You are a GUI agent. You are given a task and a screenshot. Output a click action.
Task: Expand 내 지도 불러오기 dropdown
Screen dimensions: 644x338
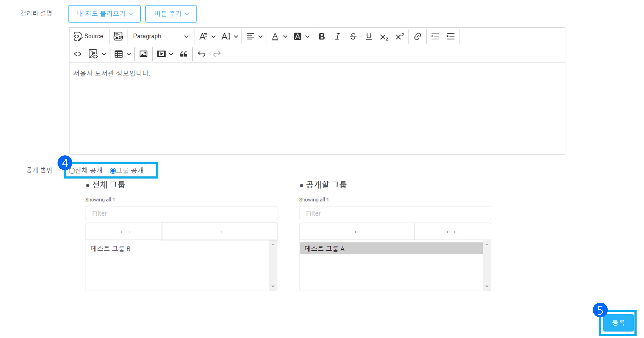(x=104, y=14)
